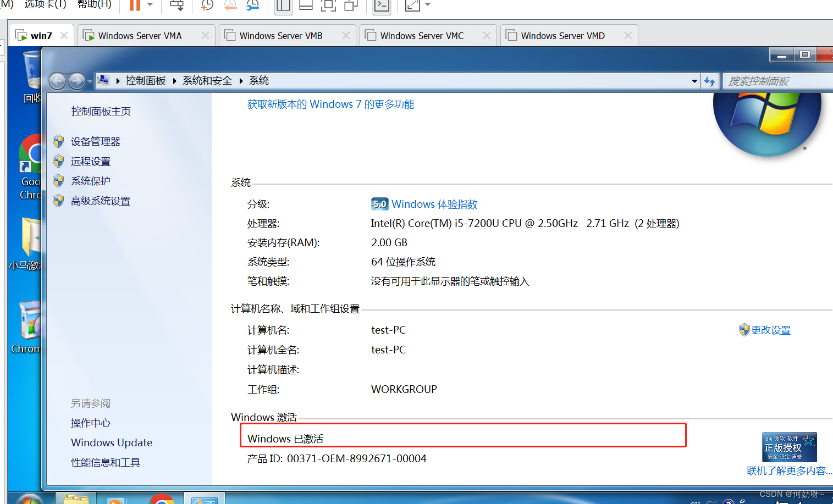Expand the stretch display dropdown arrow
833x504 pixels.
pyautogui.click(x=428, y=5)
